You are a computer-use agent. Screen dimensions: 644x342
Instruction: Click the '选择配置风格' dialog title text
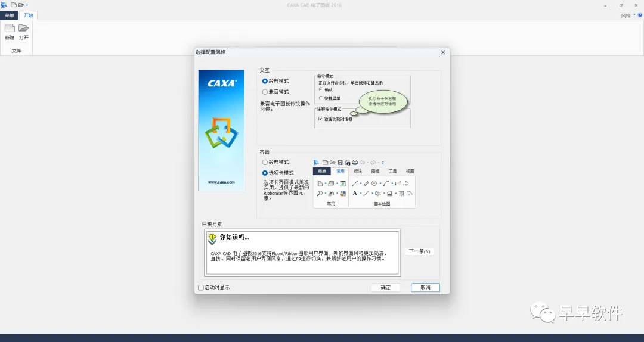(210, 52)
